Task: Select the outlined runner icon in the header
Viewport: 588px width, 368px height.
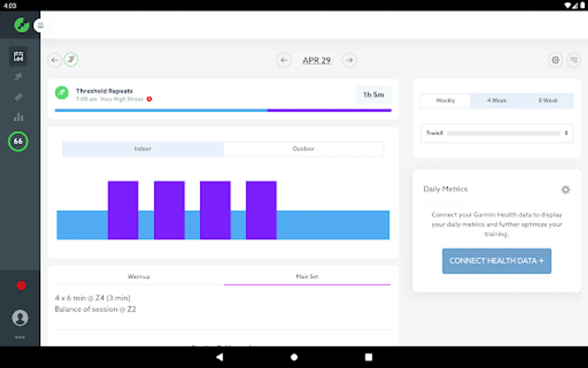Action: [71, 60]
